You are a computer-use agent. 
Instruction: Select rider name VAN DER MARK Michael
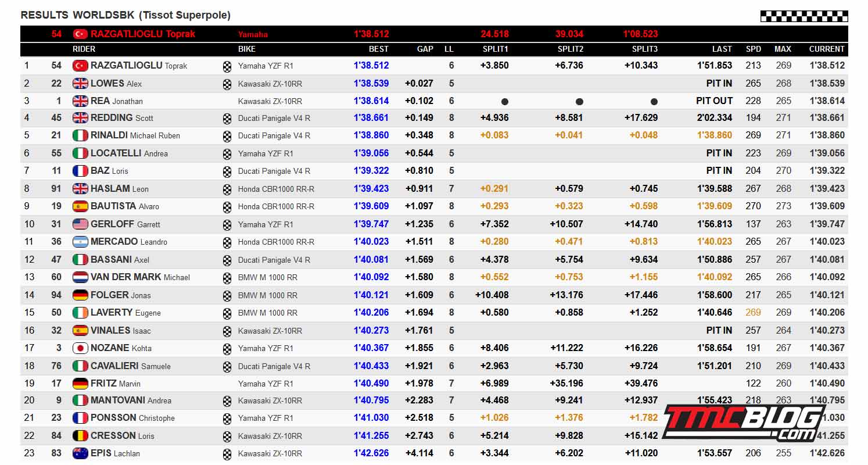pyautogui.click(x=140, y=277)
